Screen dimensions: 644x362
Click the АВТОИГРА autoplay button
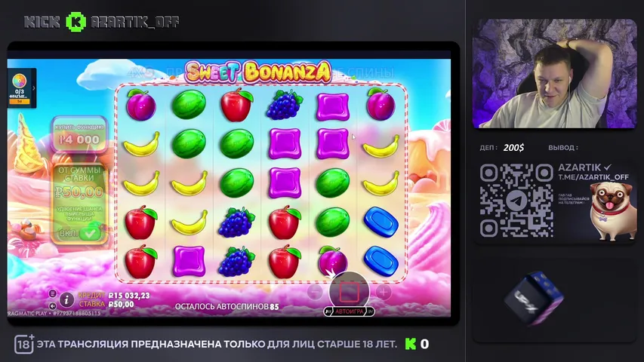[349, 311]
